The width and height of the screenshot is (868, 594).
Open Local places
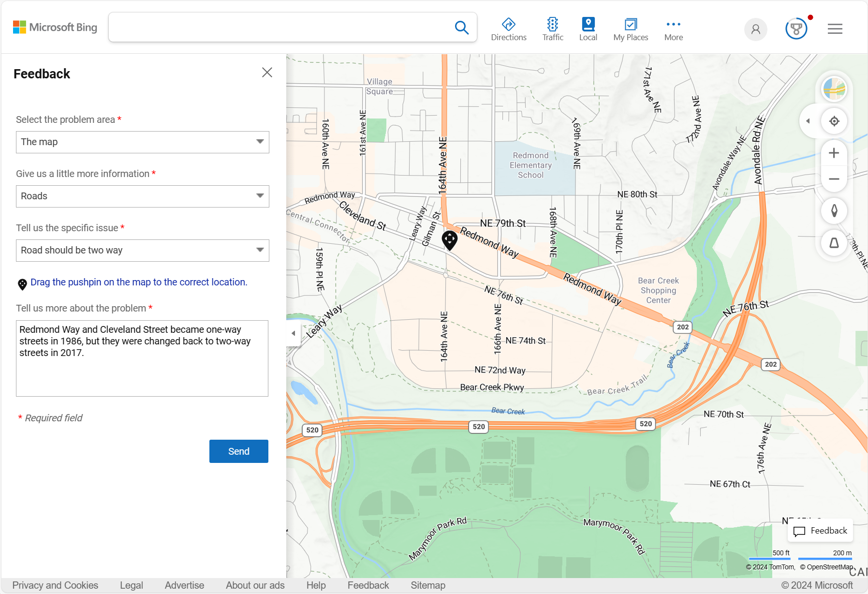coord(588,29)
